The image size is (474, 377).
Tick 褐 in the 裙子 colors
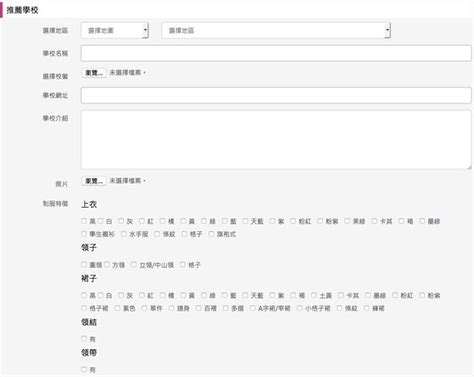coord(293,295)
